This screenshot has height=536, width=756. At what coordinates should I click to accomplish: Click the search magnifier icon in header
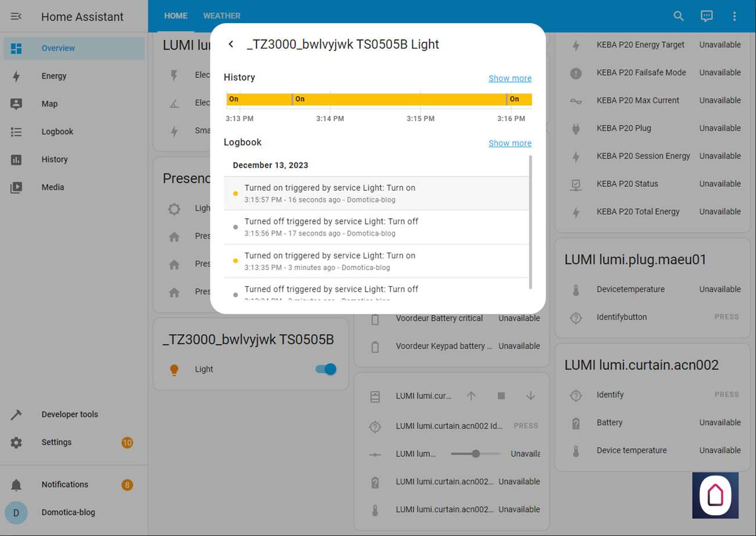point(678,16)
